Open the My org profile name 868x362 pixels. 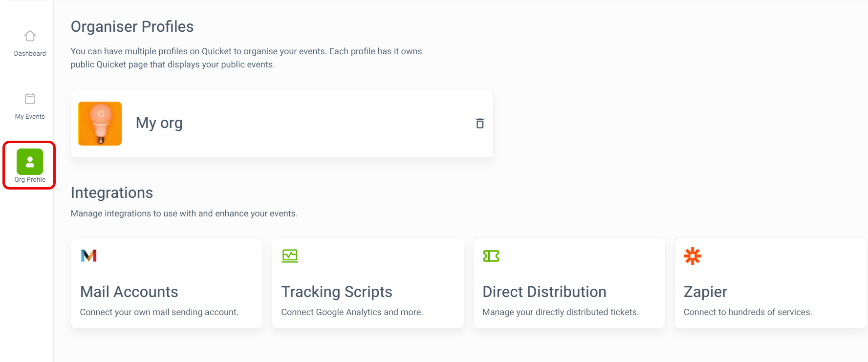(159, 123)
